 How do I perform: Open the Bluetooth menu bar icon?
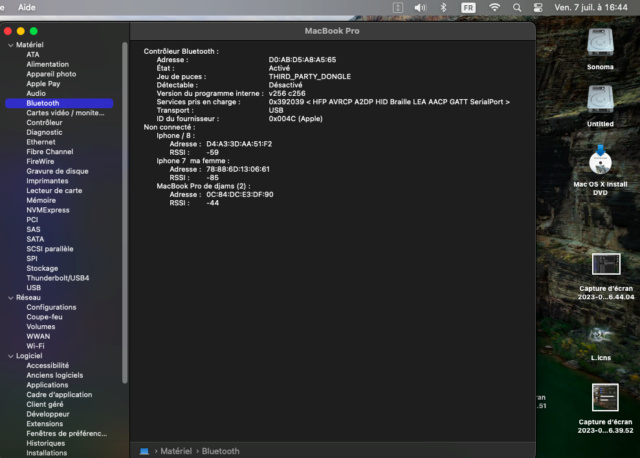(444, 7)
